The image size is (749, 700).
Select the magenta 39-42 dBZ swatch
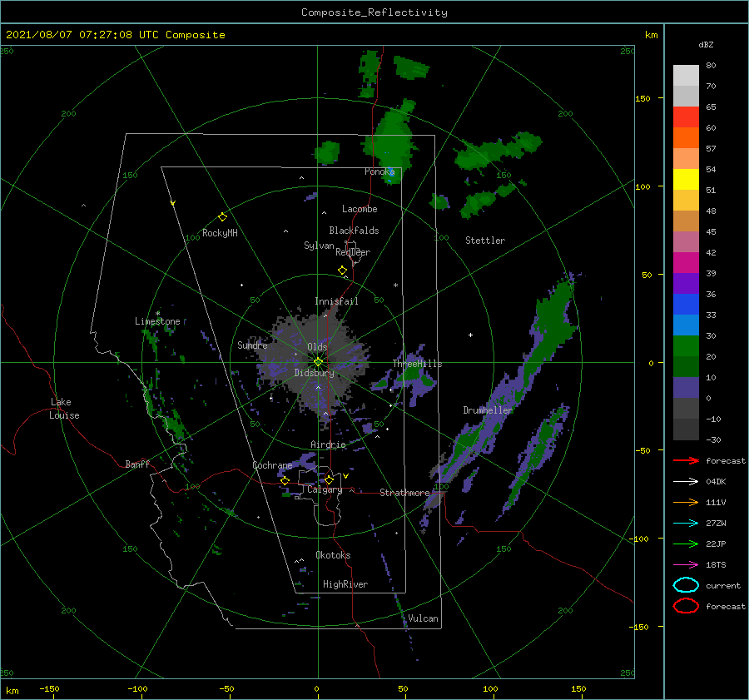[686, 262]
